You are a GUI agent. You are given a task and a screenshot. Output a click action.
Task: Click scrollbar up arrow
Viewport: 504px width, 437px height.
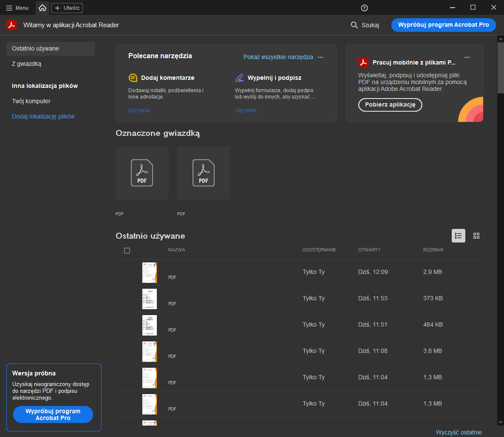[501, 39]
